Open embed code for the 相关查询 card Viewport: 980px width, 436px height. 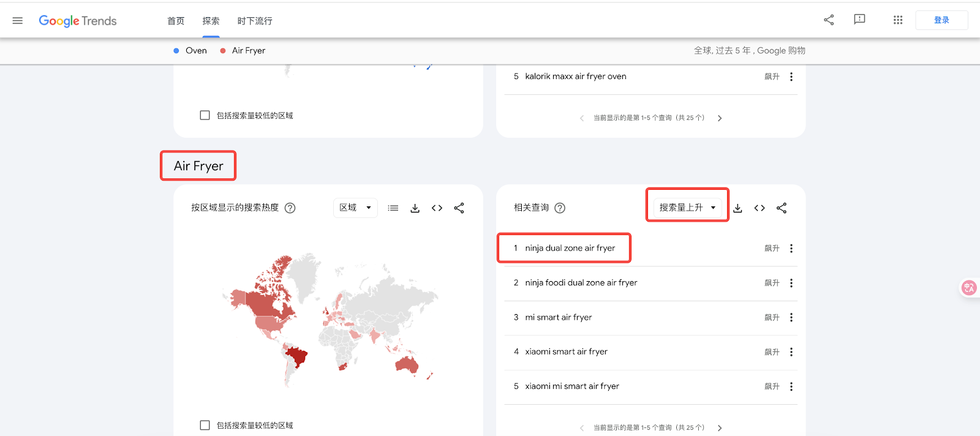tap(759, 208)
